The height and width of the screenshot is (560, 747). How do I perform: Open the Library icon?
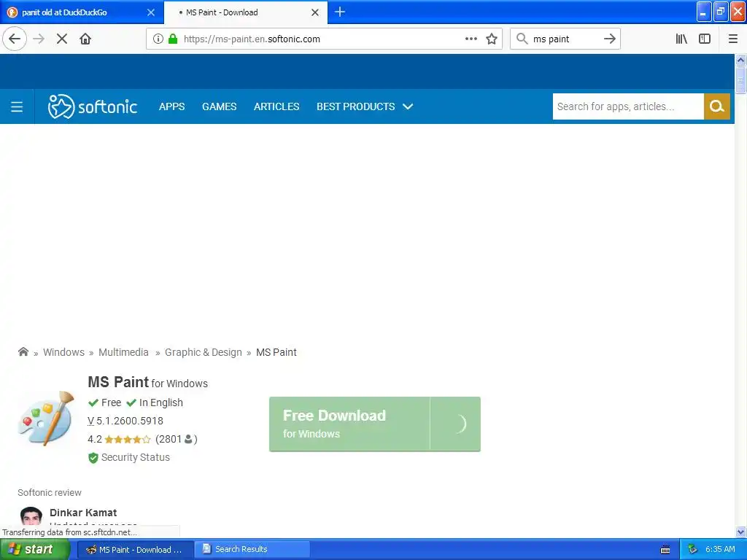(x=681, y=39)
